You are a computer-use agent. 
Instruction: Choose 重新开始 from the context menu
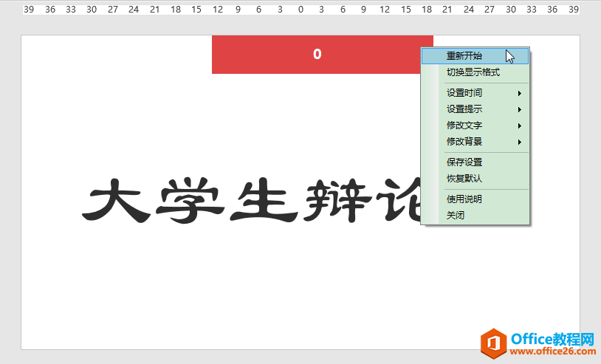point(475,56)
